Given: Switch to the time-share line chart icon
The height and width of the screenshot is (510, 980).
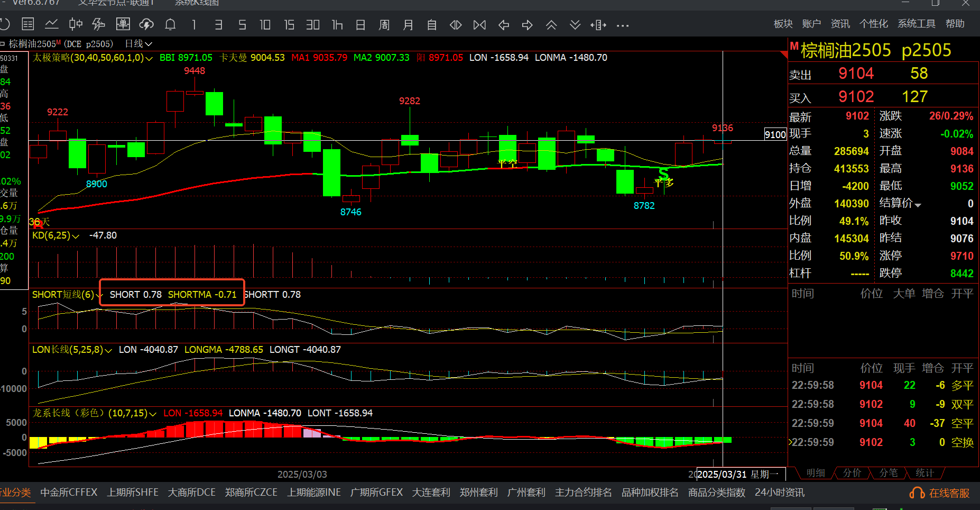Looking at the screenshot, I should point(52,24).
